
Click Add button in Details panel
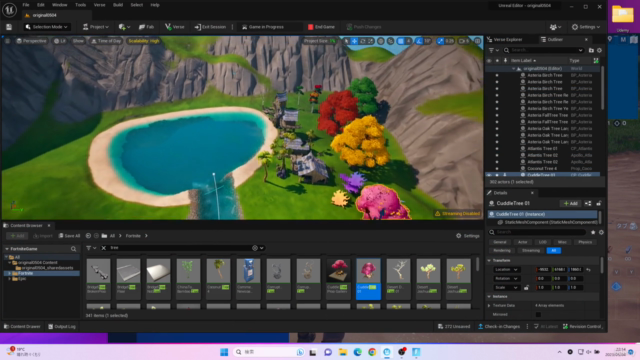(x=571, y=203)
